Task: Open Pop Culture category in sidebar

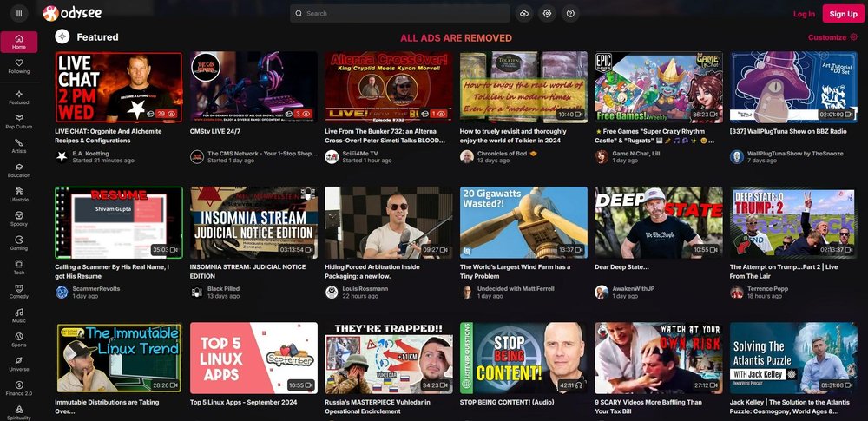Action: click(x=19, y=122)
